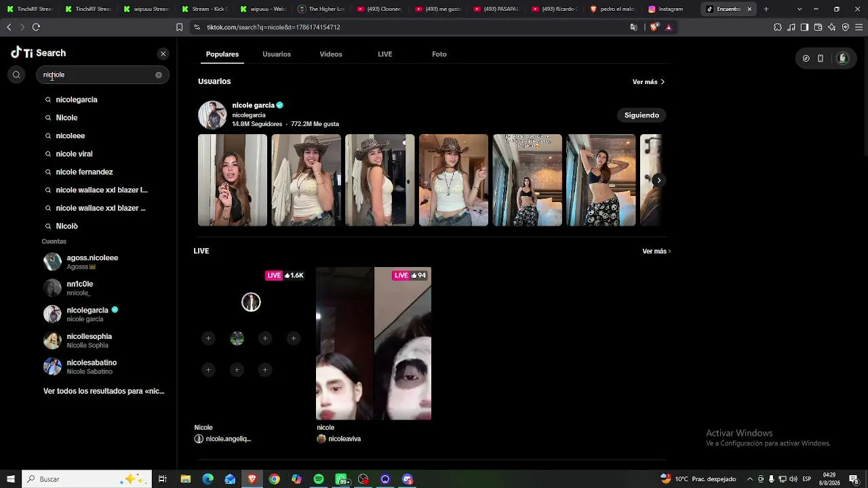Click the media control music note icon

[791, 27]
